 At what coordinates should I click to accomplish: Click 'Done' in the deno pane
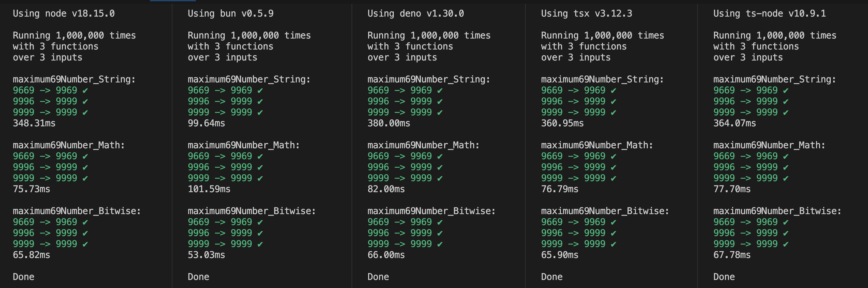[378, 277]
